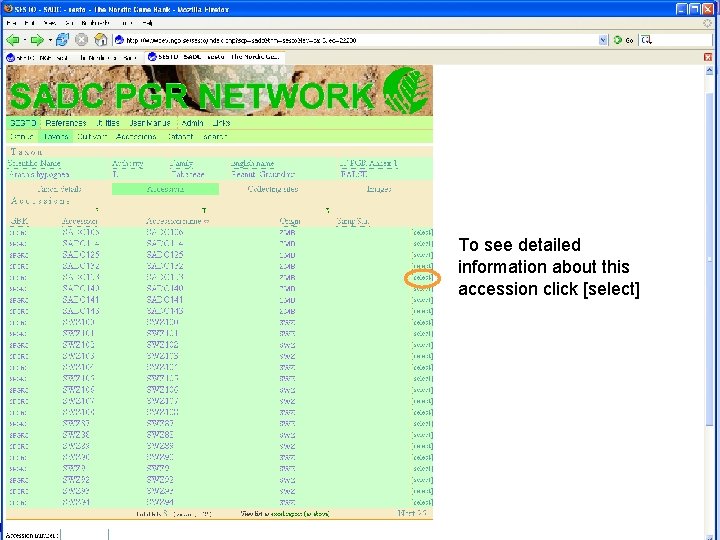This screenshot has height=540, width=720.
Task: Click the SWZ92 accession number cell
Action: [x=76, y=480]
